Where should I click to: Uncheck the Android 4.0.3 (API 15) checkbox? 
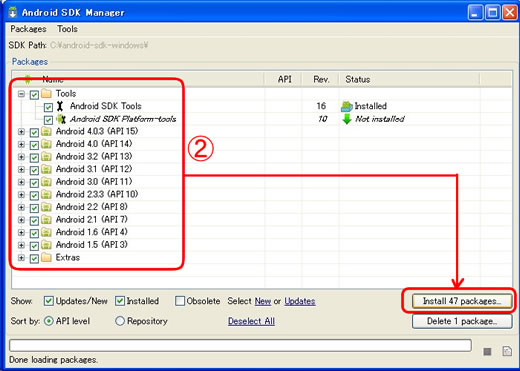34,133
